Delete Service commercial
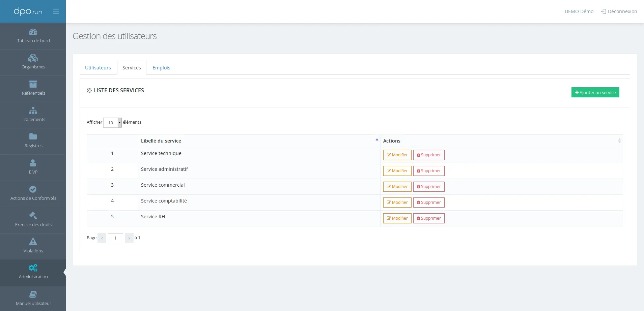 [x=429, y=187]
